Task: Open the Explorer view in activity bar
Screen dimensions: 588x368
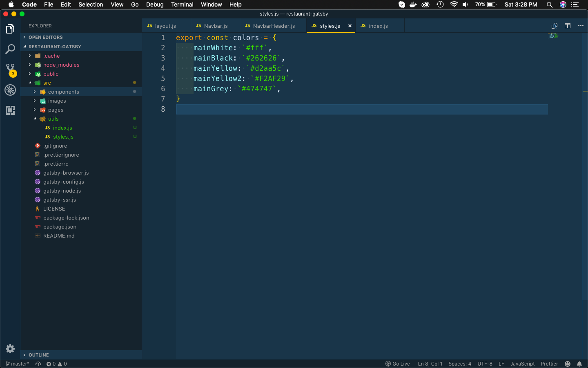Action: (10, 29)
